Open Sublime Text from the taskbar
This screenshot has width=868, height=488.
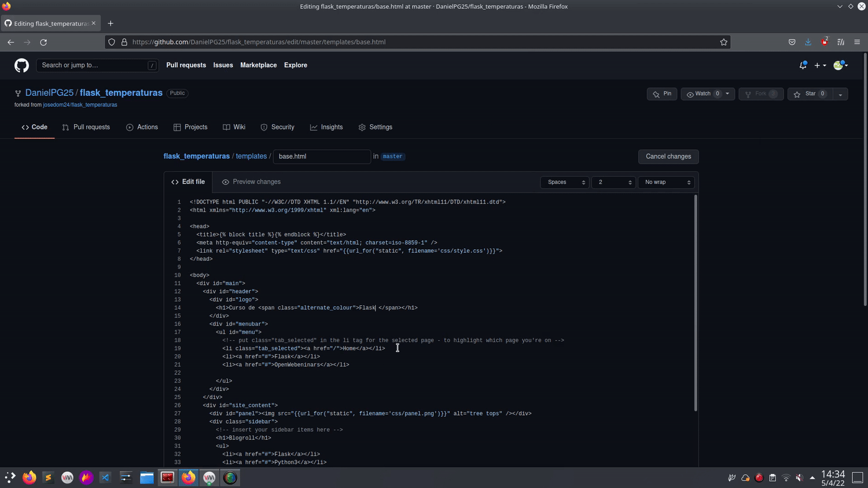pos(48,478)
